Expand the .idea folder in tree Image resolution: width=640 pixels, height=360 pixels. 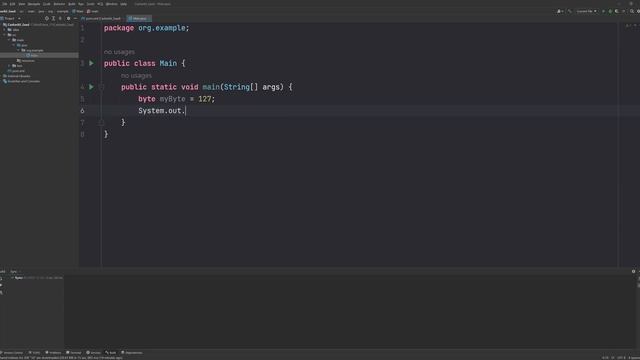(x=5, y=30)
